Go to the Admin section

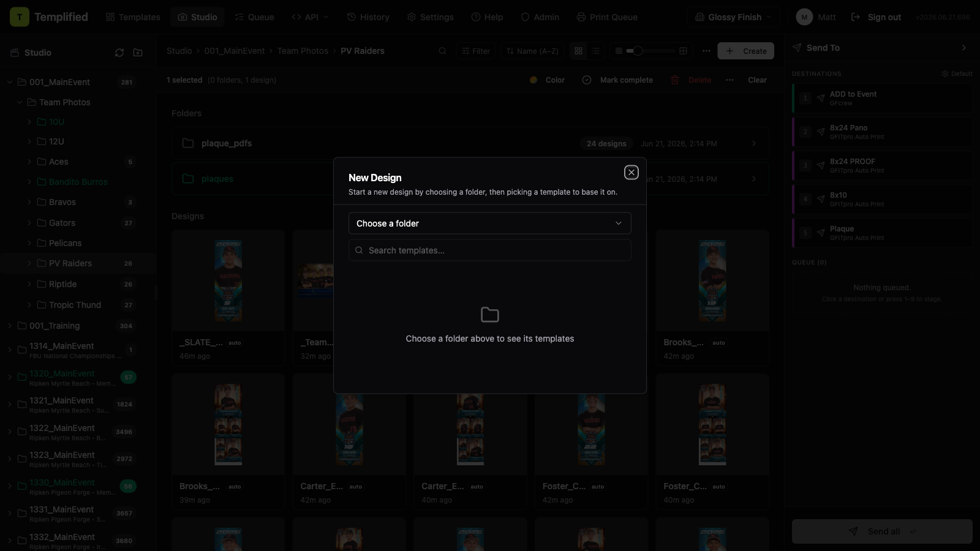tap(540, 17)
